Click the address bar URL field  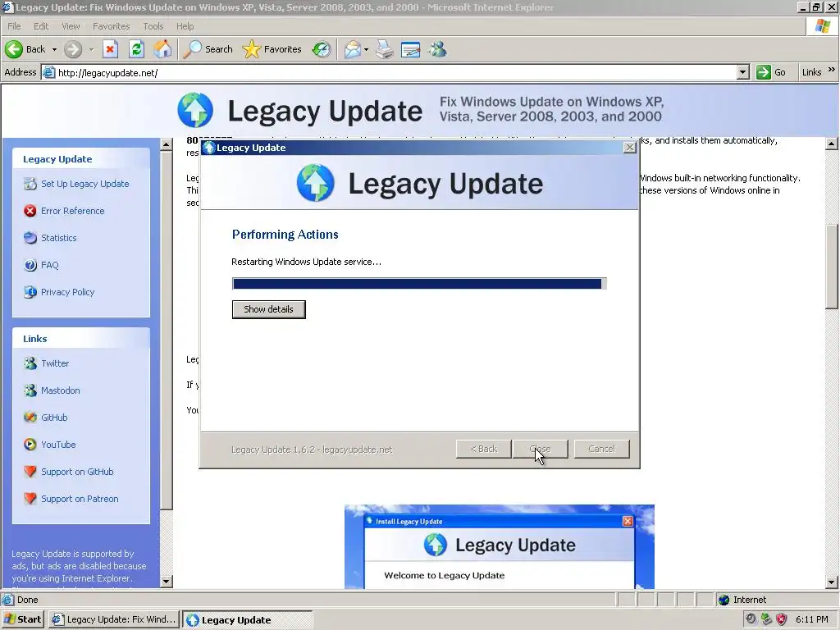(x=395, y=72)
